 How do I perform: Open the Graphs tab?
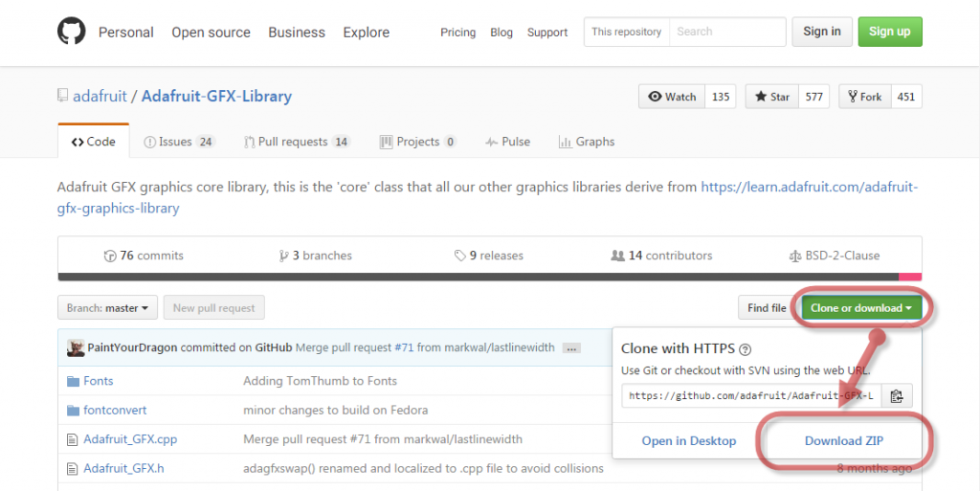pos(587,142)
